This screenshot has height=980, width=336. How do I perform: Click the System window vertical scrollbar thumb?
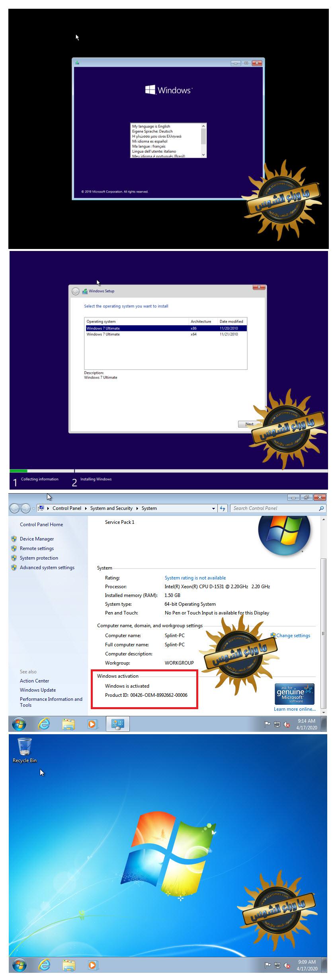(323, 633)
